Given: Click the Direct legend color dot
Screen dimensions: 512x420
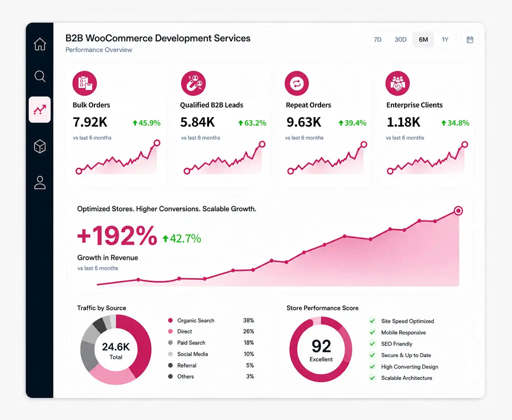Looking at the screenshot, I should click(x=170, y=331).
